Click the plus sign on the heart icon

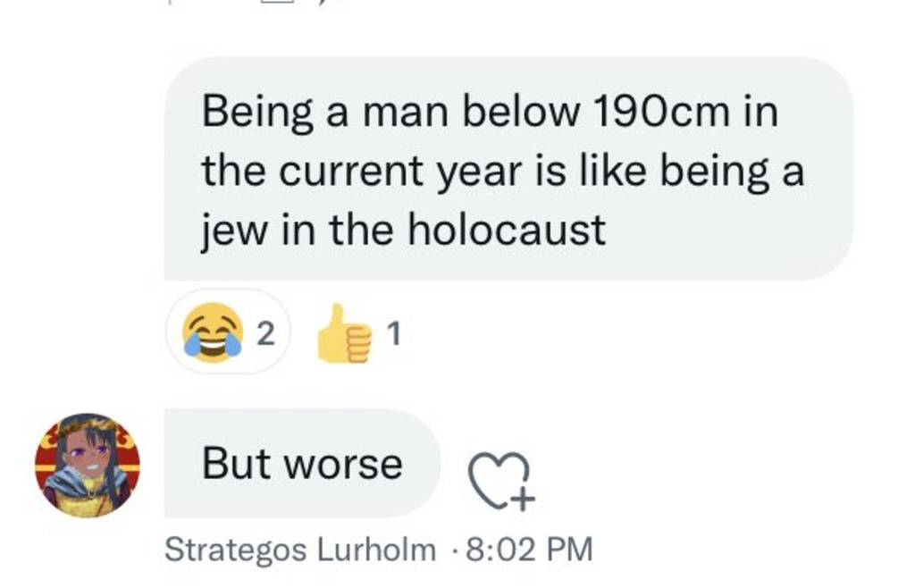coord(522,500)
